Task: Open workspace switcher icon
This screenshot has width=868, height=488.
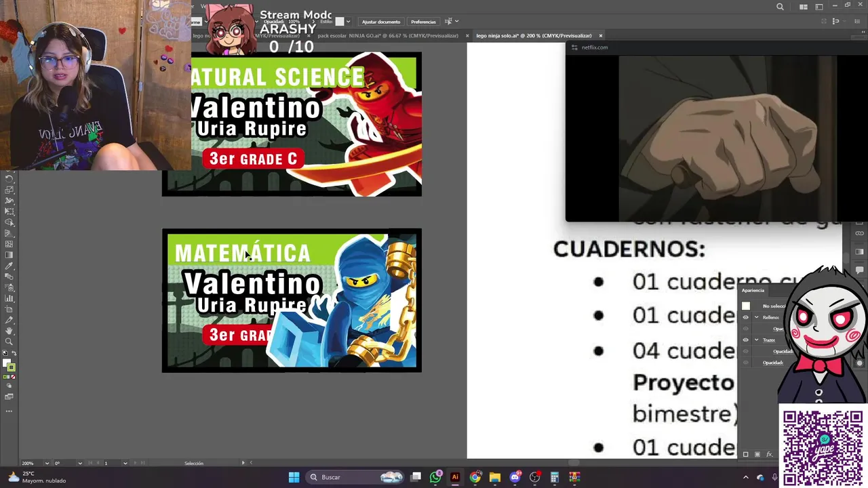Action: [819, 7]
